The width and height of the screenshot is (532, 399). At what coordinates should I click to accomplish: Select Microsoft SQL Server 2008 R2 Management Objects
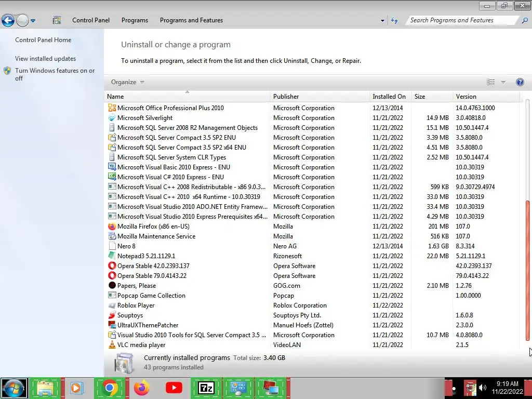188,128
